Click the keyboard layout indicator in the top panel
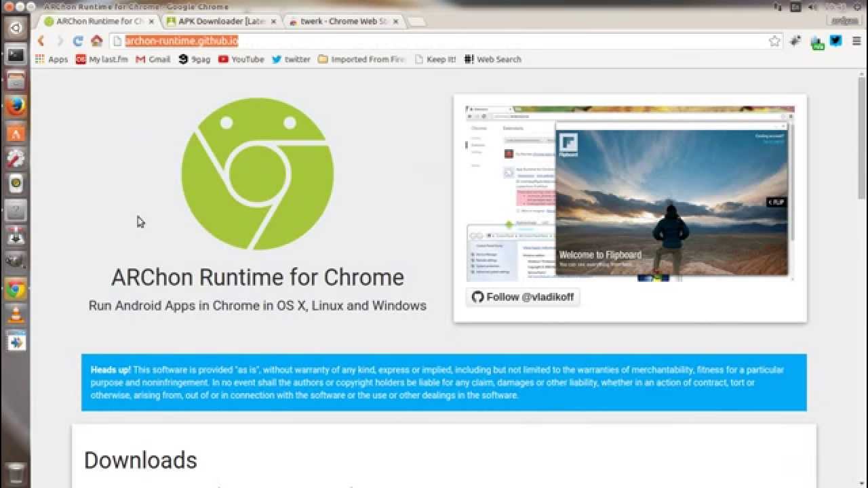Screen dimensions: 868x488 (x=796, y=7)
